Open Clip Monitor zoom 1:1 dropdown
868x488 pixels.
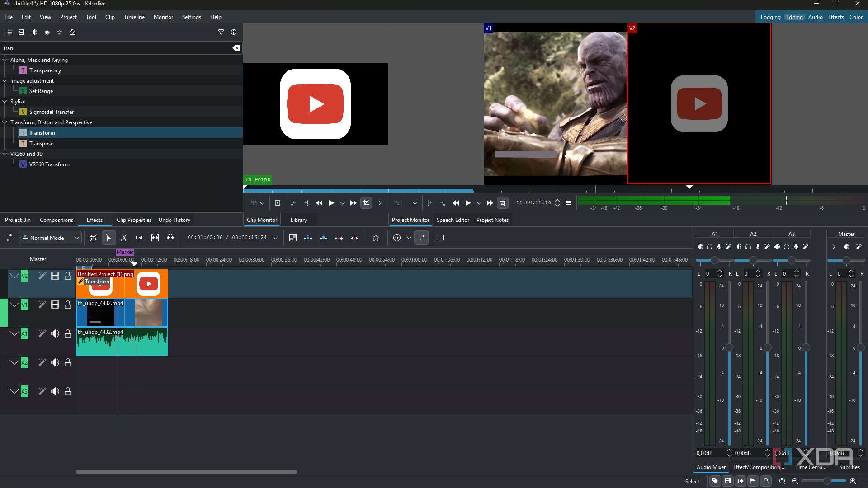click(x=258, y=203)
